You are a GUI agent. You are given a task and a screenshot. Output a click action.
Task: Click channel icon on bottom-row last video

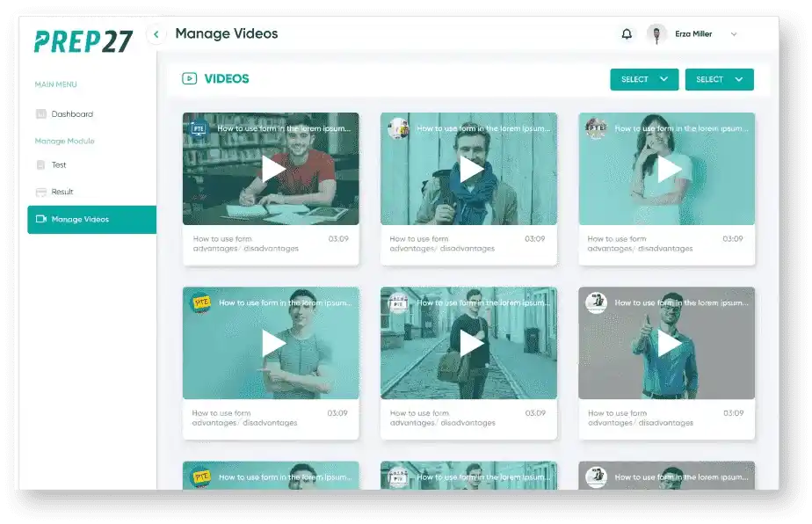point(596,477)
